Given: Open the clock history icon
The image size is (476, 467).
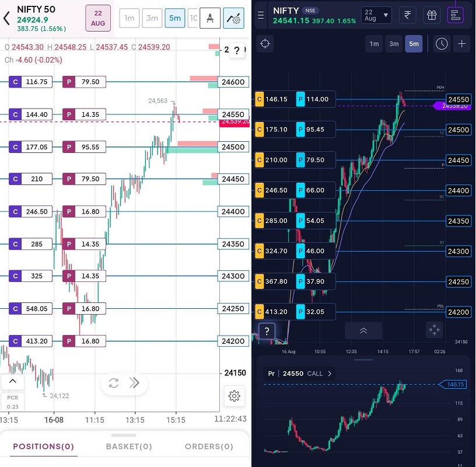Looking at the screenshot, I should [x=442, y=44].
